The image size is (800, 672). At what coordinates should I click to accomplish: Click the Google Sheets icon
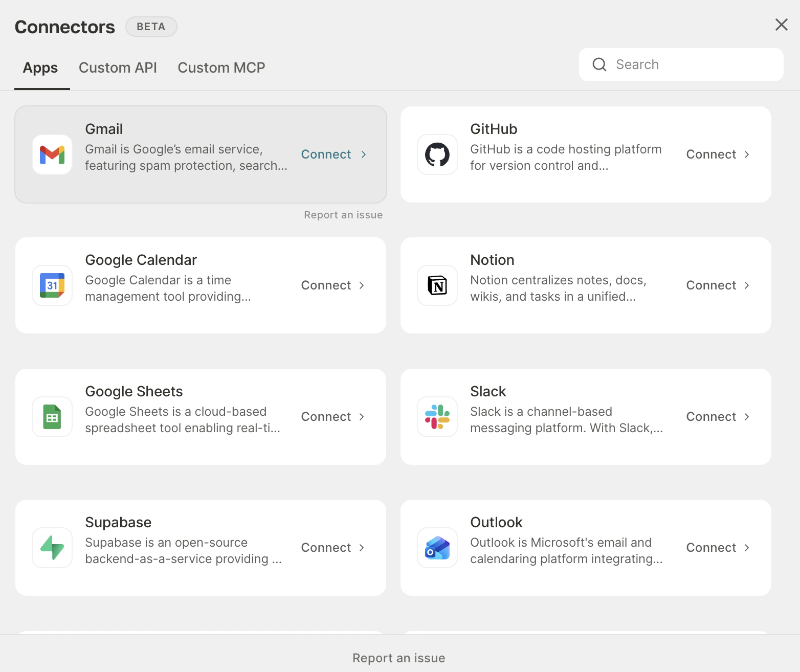(x=52, y=417)
